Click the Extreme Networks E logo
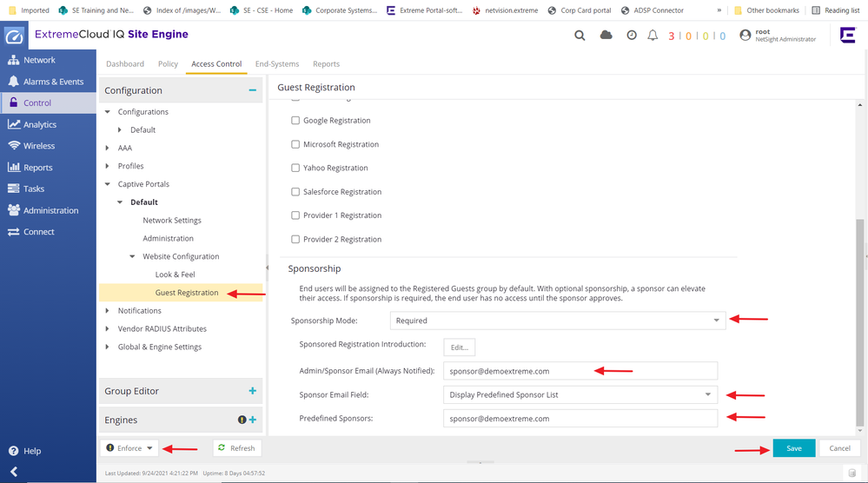Screen dimensions: 868x483 coord(847,36)
